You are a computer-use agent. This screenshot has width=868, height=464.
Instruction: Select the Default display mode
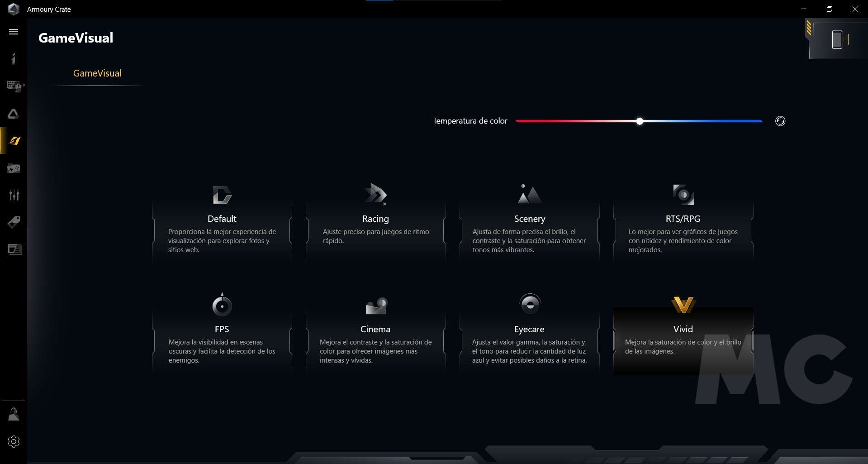click(222, 220)
